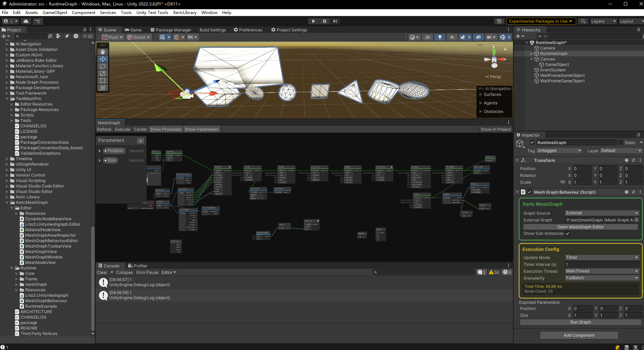Click the Play button to enter play mode
Image resolution: width=644 pixels, height=350 pixels.
point(313,21)
